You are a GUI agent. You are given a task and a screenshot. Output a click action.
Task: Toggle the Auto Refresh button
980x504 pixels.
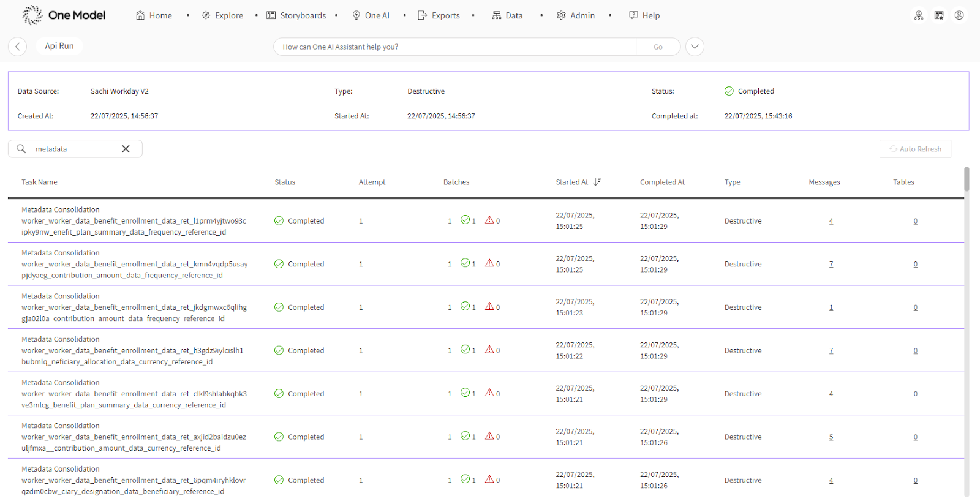(915, 149)
